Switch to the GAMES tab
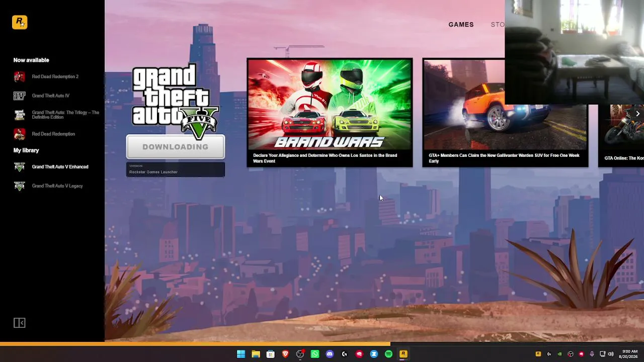This screenshot has width=644, height=362. [x=461, y=25]
